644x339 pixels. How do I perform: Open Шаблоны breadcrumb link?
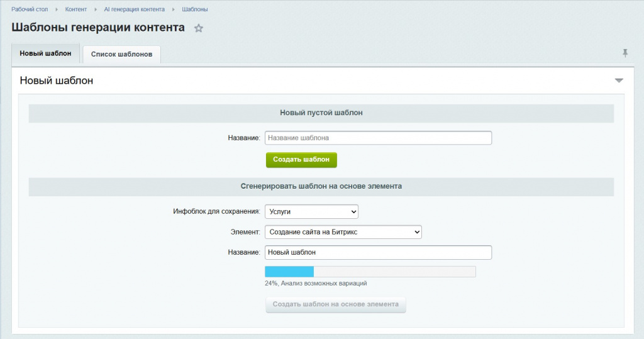click(x=195, y=9)
